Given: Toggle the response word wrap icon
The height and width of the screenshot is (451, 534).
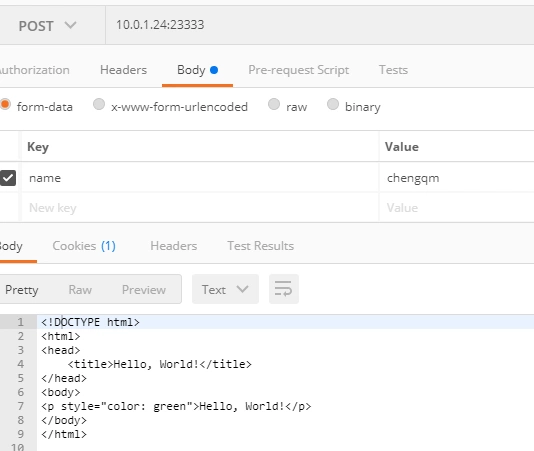Looking at the screenshot, I should [x=284, y=289].
